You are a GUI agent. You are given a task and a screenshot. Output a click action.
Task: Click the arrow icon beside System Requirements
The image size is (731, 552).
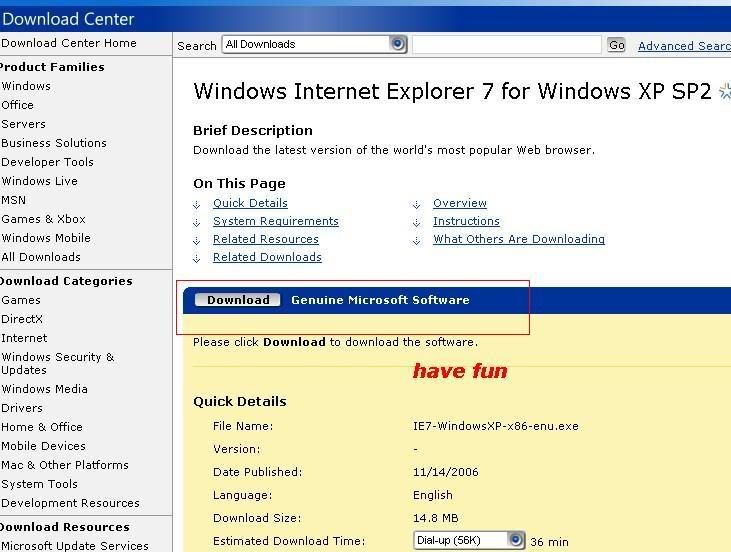(197, 223)
